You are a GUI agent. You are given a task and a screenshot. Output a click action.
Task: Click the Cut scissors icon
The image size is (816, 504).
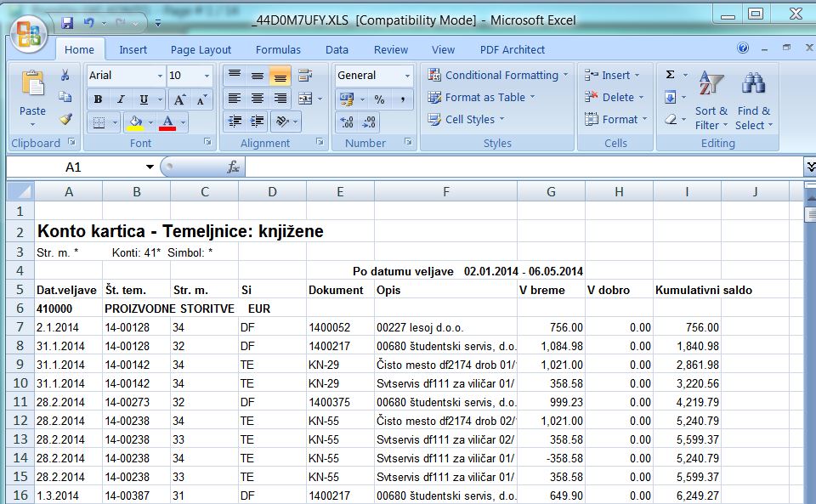(65, 75)
